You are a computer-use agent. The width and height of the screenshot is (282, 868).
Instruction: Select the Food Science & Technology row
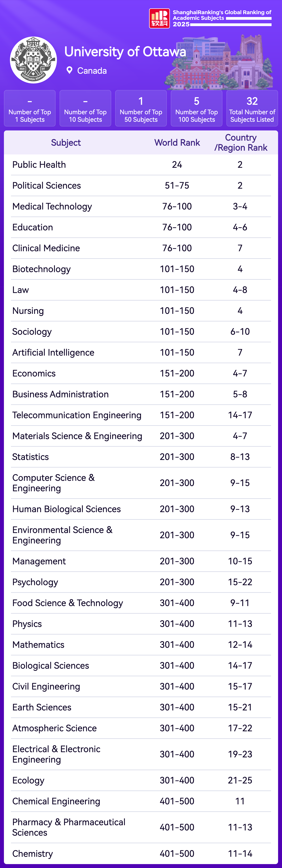[68, 603]
